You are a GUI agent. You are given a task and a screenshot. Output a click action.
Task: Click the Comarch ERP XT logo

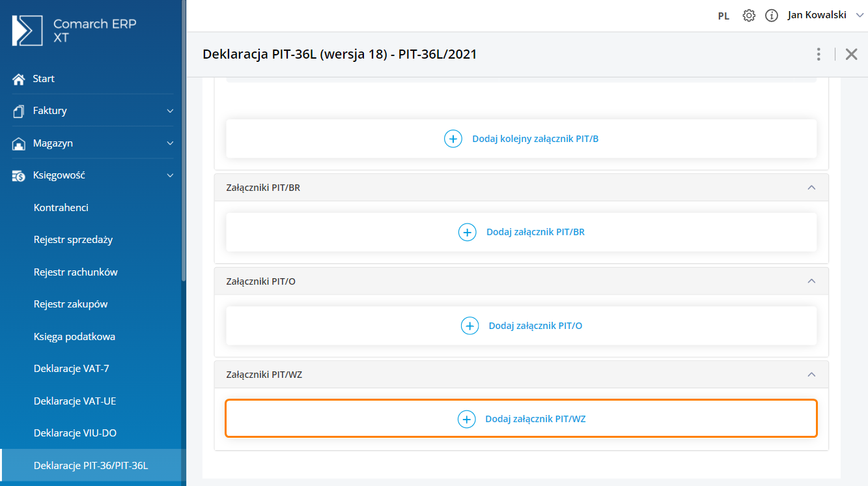coord(27,30)
